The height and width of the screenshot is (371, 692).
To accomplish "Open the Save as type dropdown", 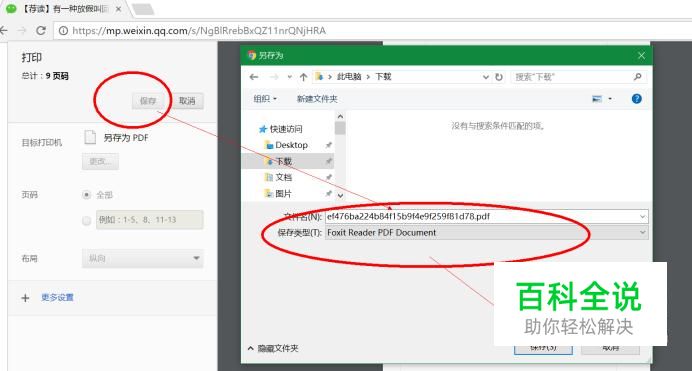I will (487, 232).
